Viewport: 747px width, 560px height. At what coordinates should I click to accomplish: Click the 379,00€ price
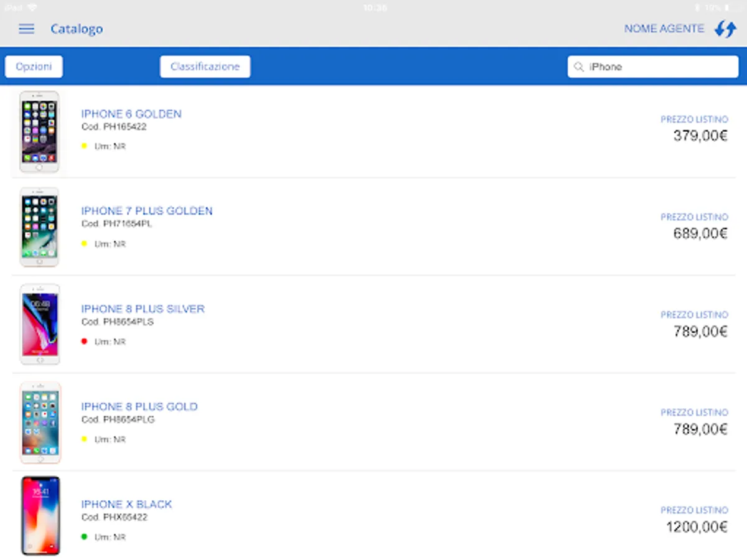pos(700,136)
